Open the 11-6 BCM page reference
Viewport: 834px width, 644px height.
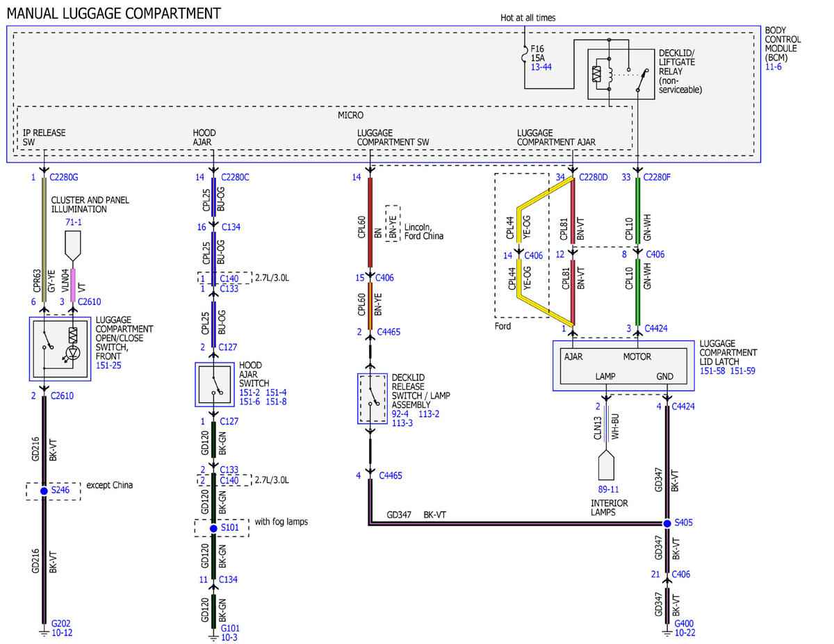(x=773, y=67)
